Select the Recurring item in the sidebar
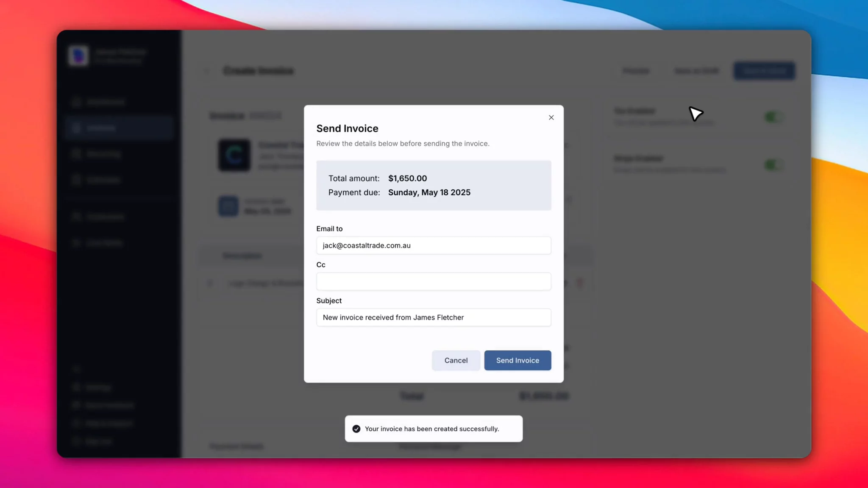The width and height of the screenshot is (868, 488). 103,154
